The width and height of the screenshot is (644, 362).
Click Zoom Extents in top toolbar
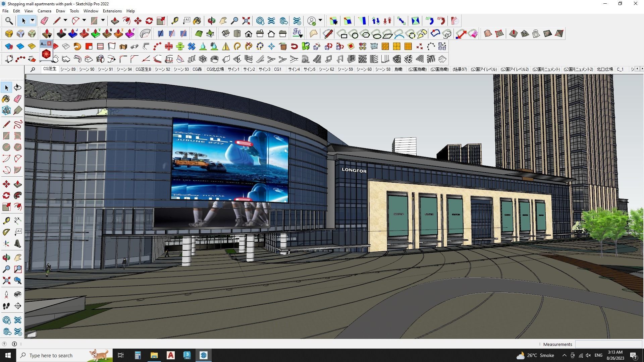(x=246, y=21)
